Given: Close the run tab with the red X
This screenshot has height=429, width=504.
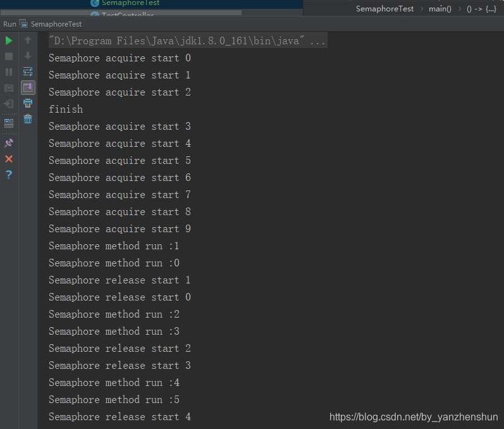Looking at the screenshot, I should (9, 159).
